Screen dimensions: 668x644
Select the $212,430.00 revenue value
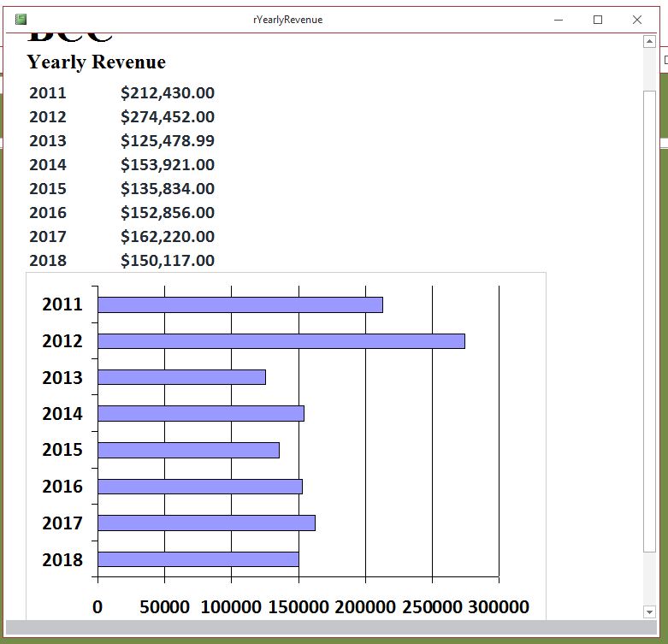tap(168, 93)
